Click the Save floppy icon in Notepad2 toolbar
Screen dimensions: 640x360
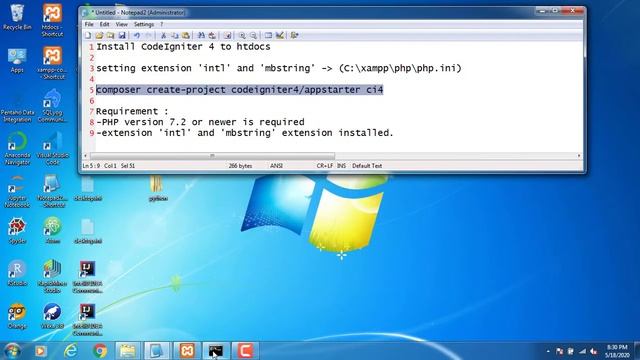click(x=122, y=36)
